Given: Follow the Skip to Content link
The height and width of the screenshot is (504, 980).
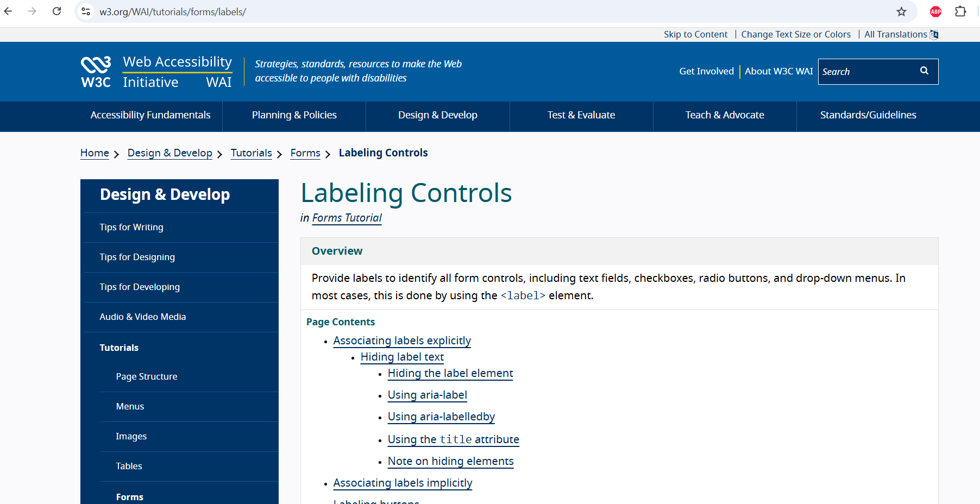Looking at the screenshot, I should click(x=695, y=34).
